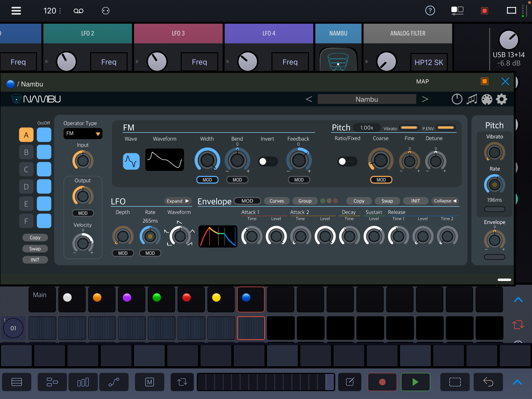This screenshot has height=399, width=532.
Task: Select the ANALOG FILTER module header
Action: [x=408, y=33]
